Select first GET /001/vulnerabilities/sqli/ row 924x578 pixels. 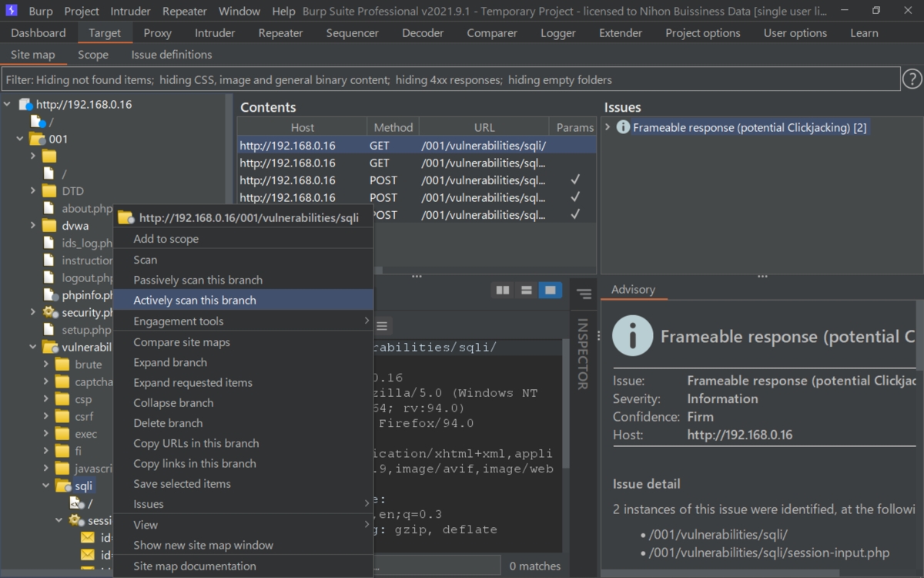coord(417,145)
